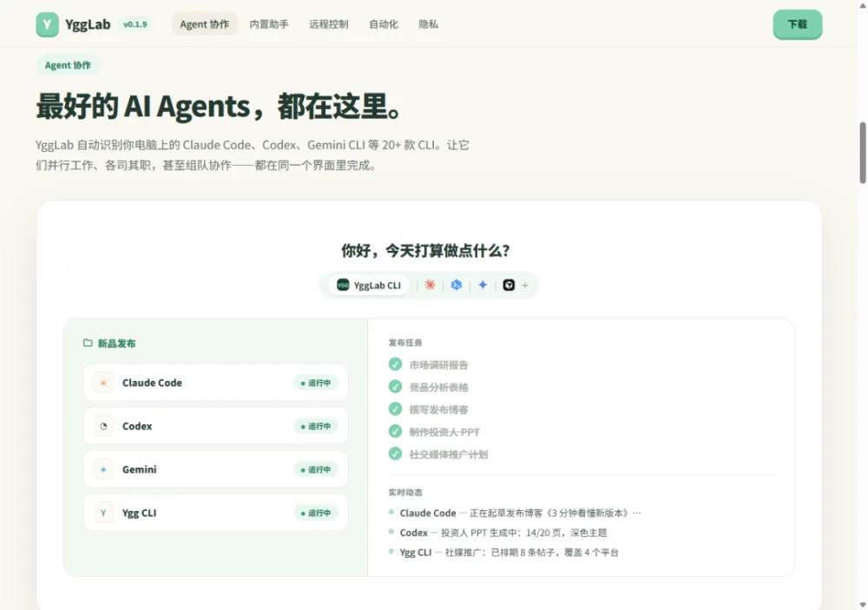Select the Claude asterisk icon in agent selector
The image size is (868, 610).
(430, 285)
